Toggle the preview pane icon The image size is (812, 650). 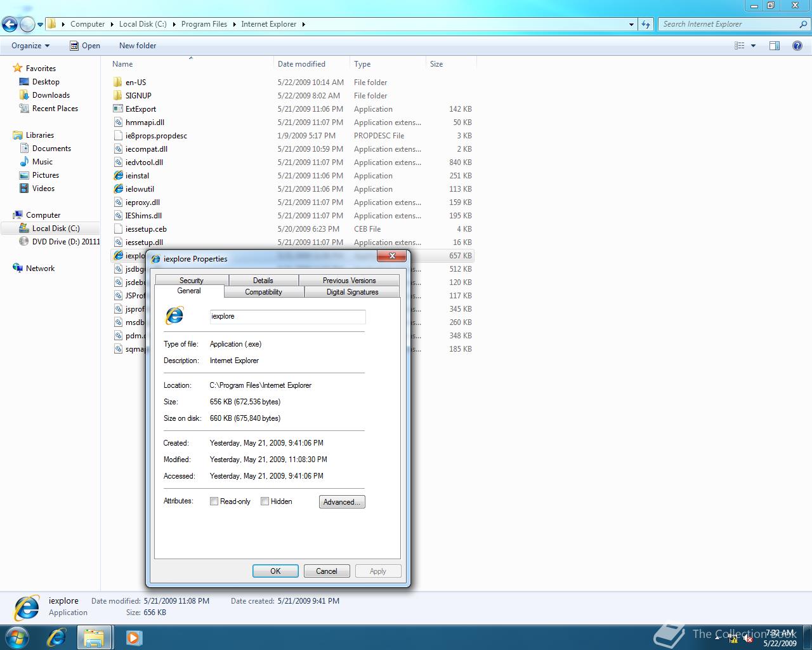click(775, 46)
